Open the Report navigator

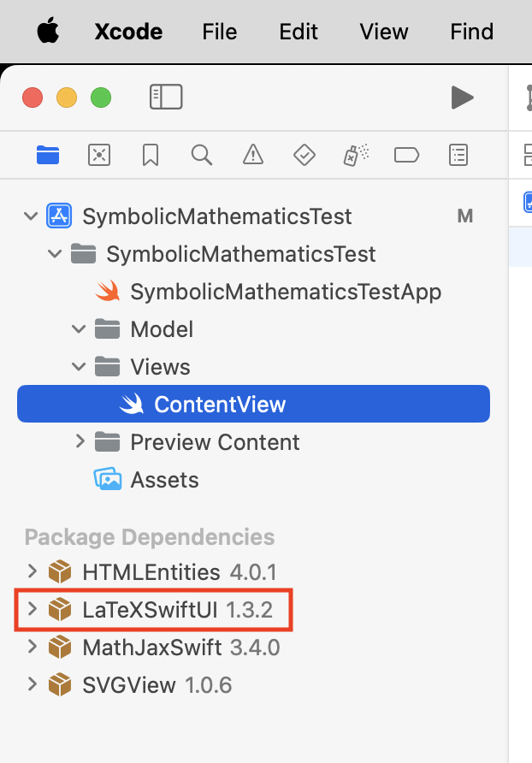(458, 155)
